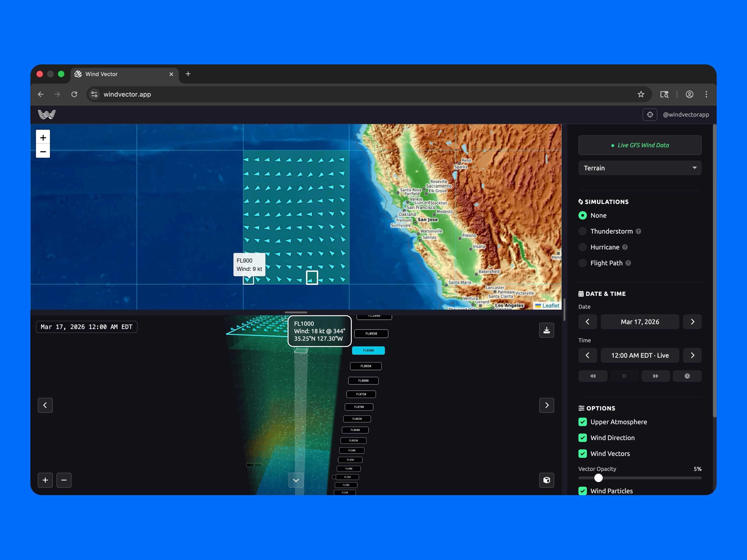
Task: Turn off Wind Vectors checkbox
Action: [582, 454]
